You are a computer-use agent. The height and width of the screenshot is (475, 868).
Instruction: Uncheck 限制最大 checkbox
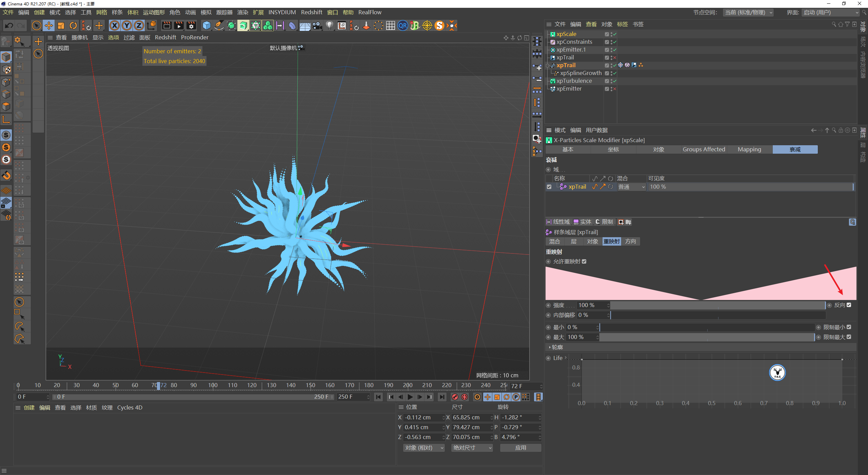click(849, 337)
